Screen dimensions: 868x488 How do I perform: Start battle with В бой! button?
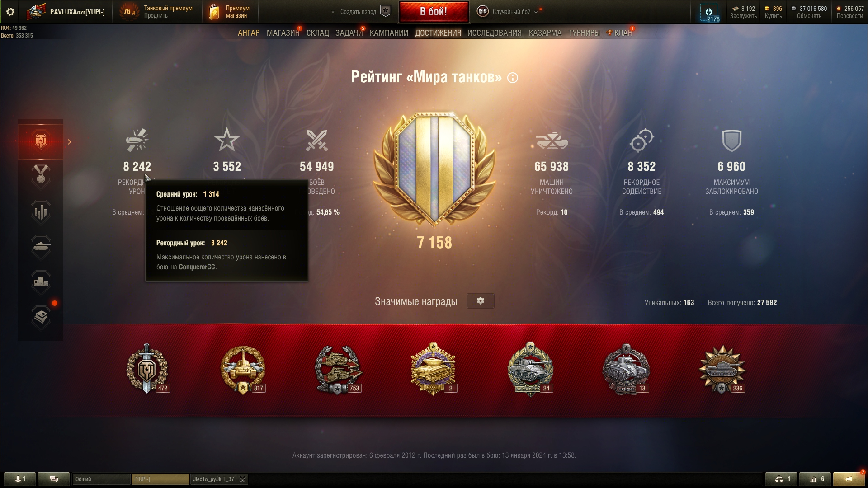pyautogui.click(x=434, y=12)
